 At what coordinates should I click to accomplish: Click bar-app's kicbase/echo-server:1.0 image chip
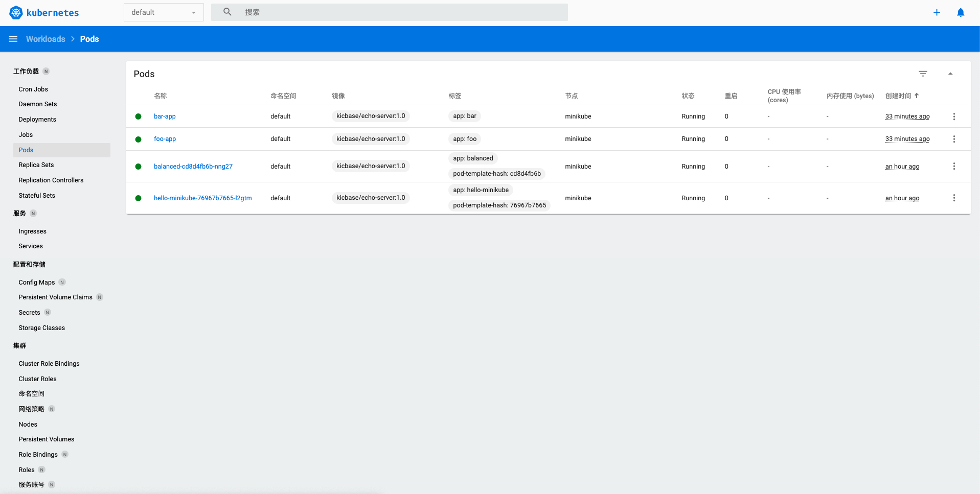371,116
